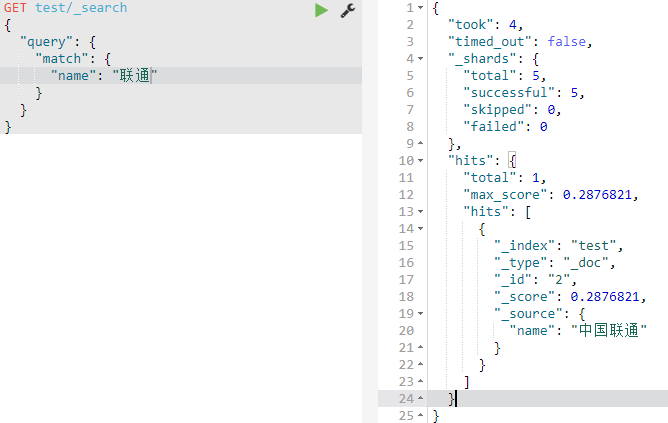Click the "_index" value "test"
Image resolution: width=668 pixels, height=423 pixels.
pyautogui.click(x=593, y=246)
